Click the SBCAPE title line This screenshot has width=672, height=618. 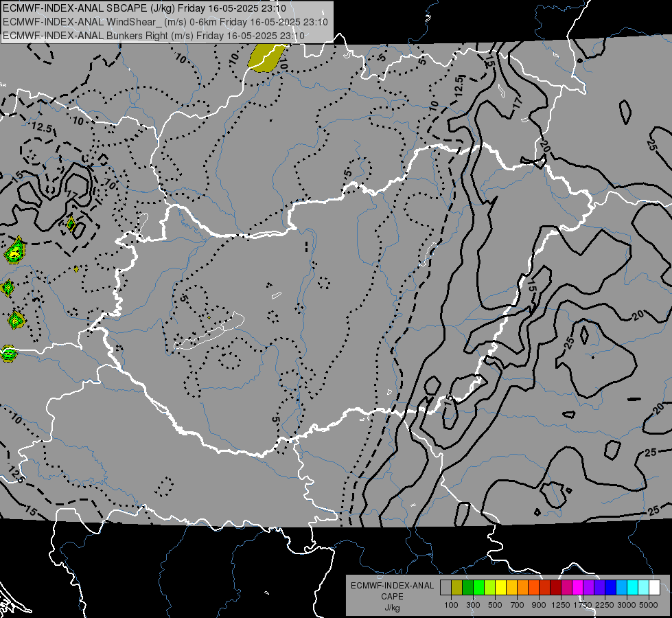[144, 8]
